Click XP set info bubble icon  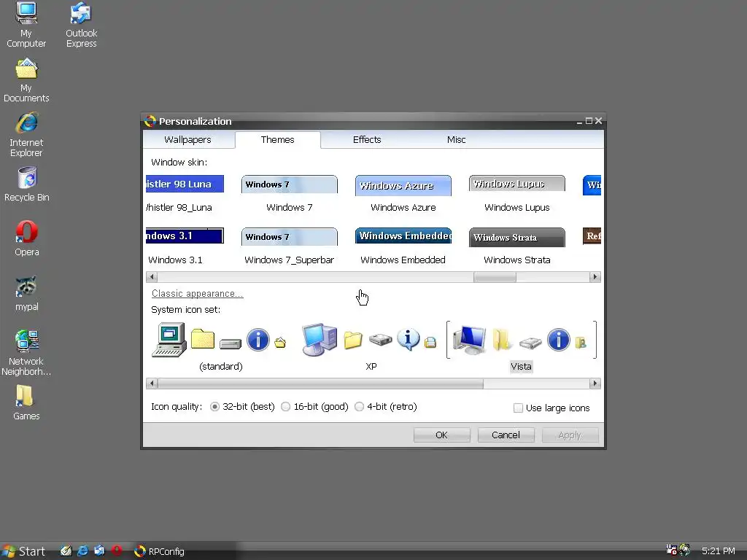409,340
